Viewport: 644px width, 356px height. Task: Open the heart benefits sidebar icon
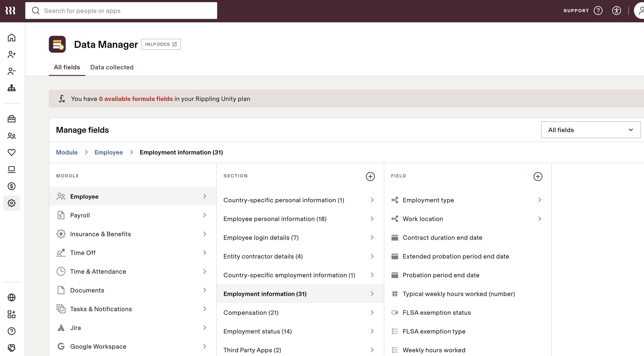(x=12, y=152)
